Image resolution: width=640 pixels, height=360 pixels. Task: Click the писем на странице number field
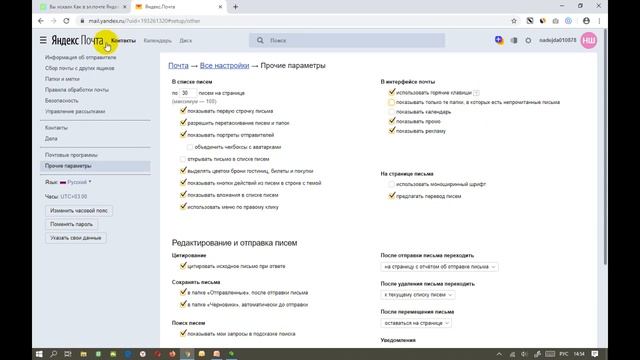tap(188, 93)
